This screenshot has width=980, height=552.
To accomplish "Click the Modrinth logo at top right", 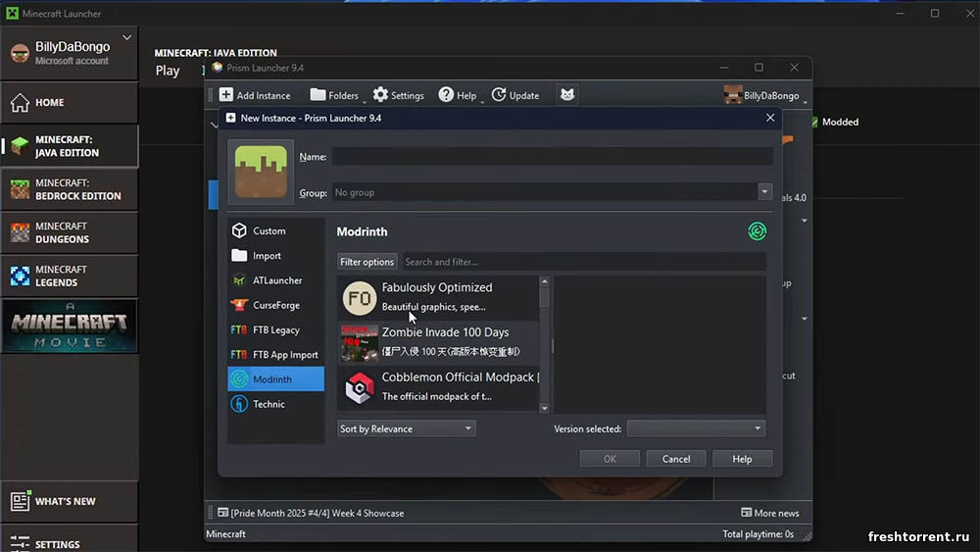I will 757,231.
